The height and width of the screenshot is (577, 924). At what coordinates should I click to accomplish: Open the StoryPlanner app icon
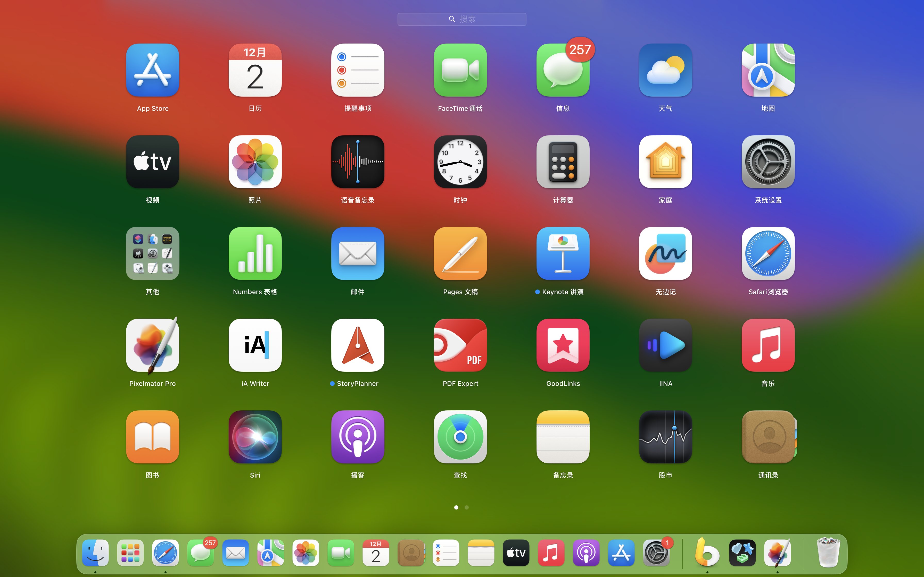click(x=357, y=345)
